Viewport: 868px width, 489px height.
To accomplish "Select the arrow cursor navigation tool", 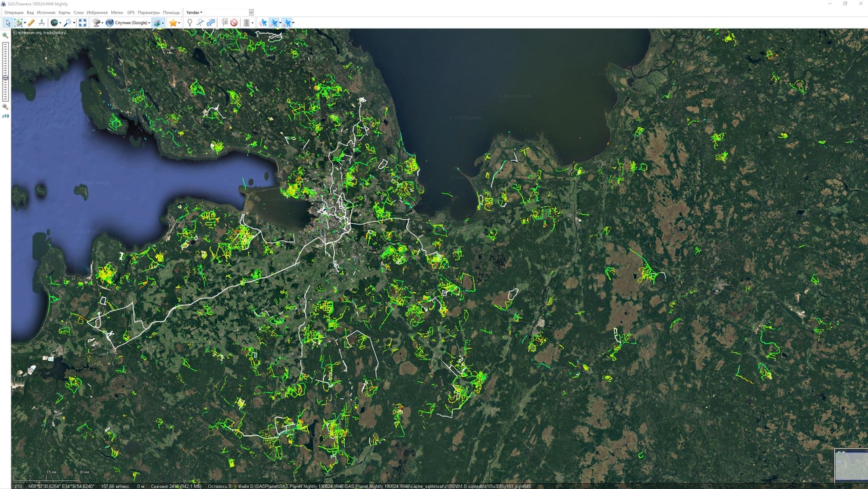I will [x=7, y=22].
